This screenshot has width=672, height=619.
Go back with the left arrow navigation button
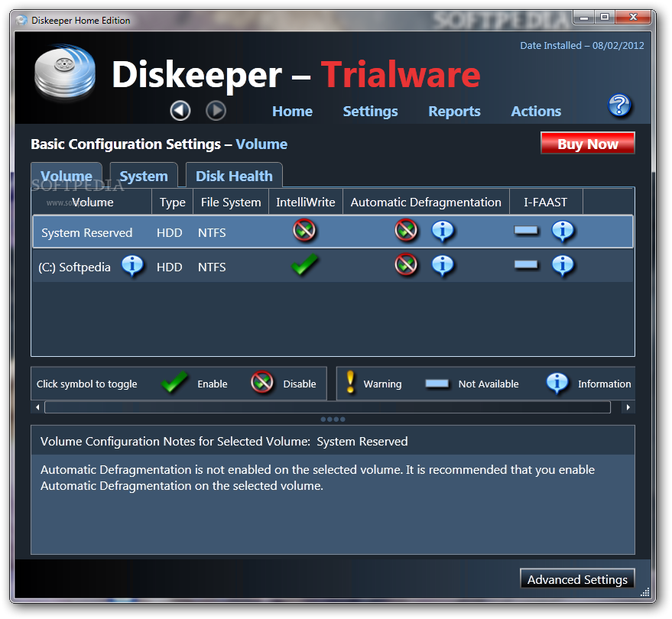tap(180, 111)
